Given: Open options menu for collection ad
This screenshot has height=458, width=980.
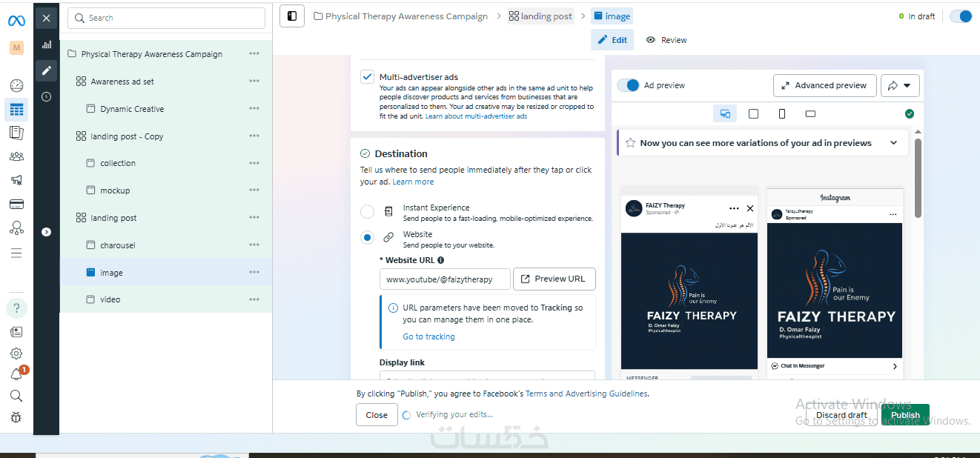Looking at the screenshot, I should pos(254,163).
